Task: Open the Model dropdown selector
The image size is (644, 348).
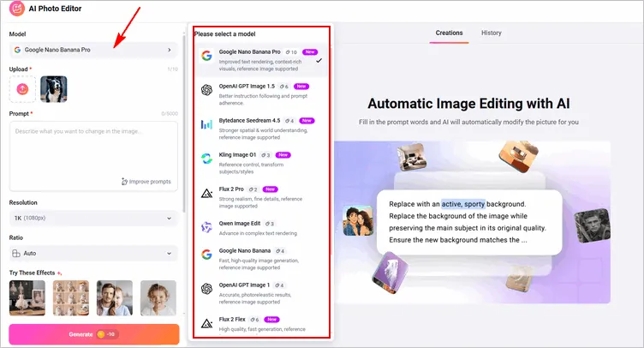Action: tap(92, 51)
